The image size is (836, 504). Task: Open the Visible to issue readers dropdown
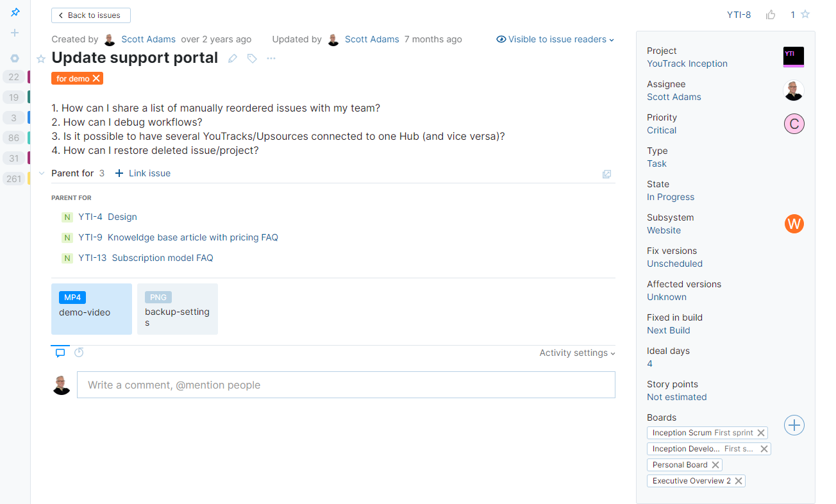click(555, 39)
